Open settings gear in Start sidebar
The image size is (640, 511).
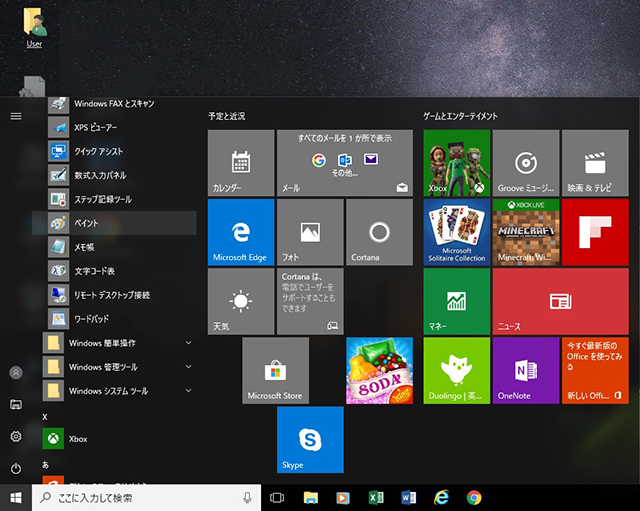(16, 437)
